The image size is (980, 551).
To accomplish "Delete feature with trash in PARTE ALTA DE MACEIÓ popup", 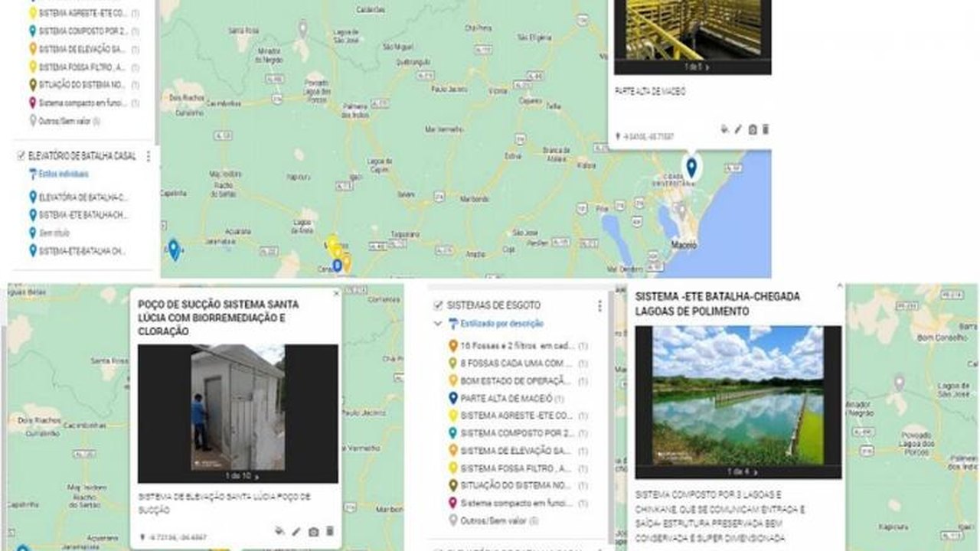I will click(x=766, y=129).
